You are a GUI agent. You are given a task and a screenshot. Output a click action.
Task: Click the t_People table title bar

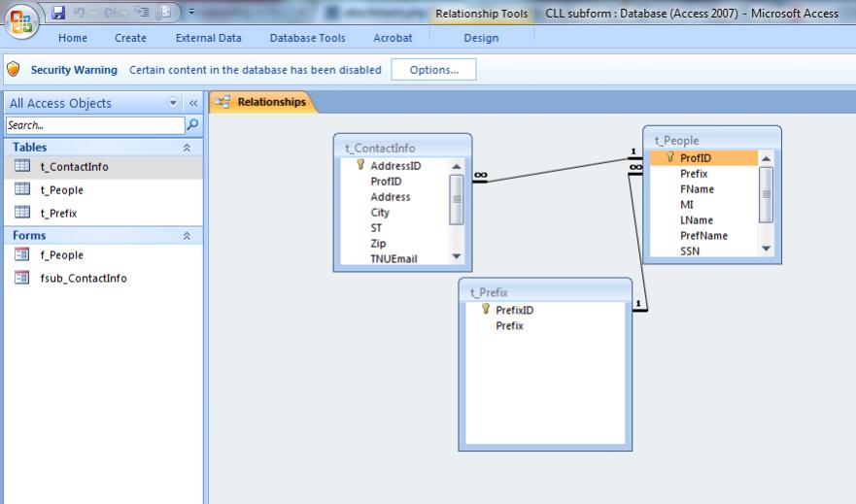(712, 140)
